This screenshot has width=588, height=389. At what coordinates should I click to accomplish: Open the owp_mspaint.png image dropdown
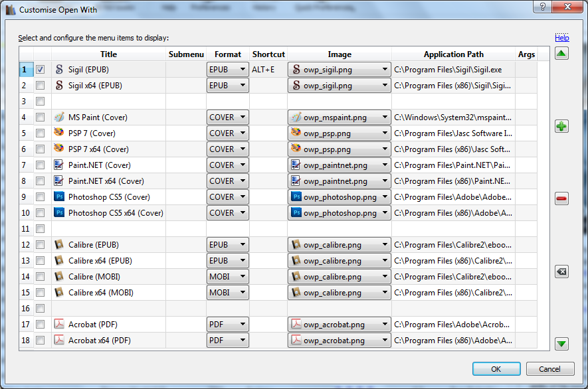pos(340,117)
